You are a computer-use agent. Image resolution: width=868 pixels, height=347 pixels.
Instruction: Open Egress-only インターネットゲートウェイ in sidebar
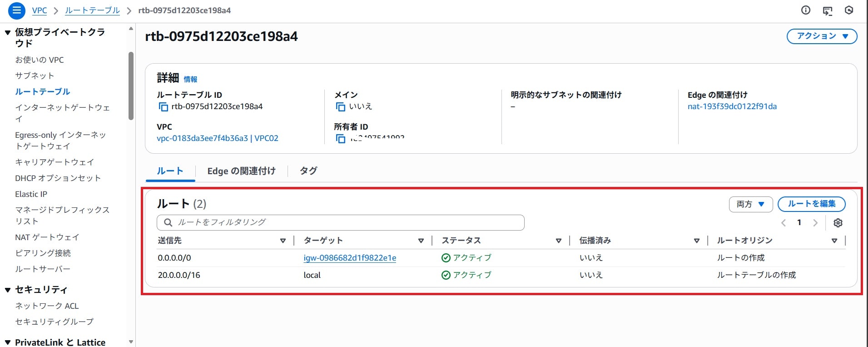[60, 141]
